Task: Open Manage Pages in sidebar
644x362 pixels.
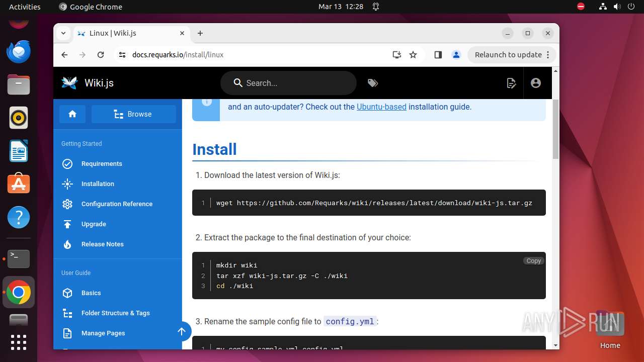Action: point(103,333)
